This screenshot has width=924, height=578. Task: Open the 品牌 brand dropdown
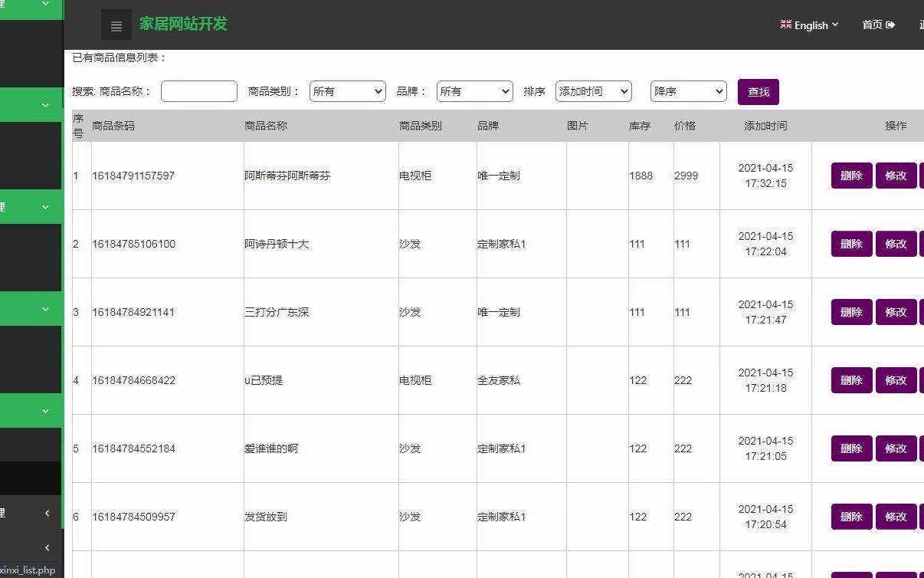474,90
